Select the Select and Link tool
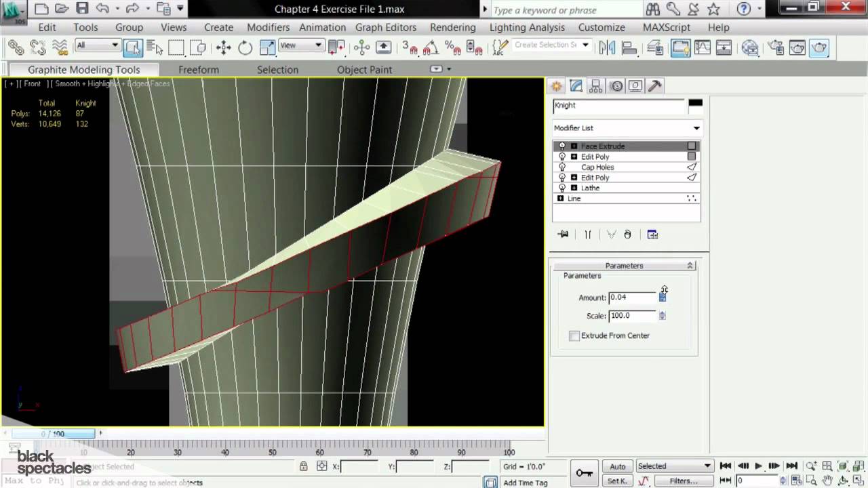This screenshot has width=868, height=488. point(16,47)
